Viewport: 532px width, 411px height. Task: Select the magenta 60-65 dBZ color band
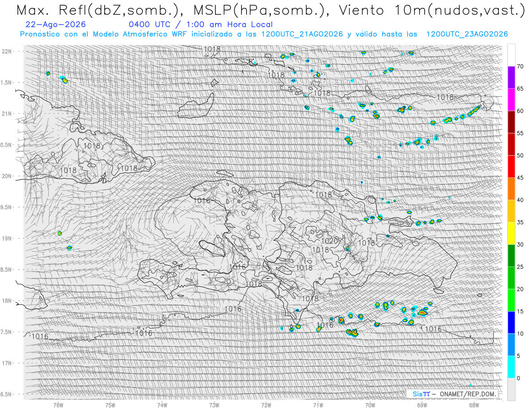511,99
